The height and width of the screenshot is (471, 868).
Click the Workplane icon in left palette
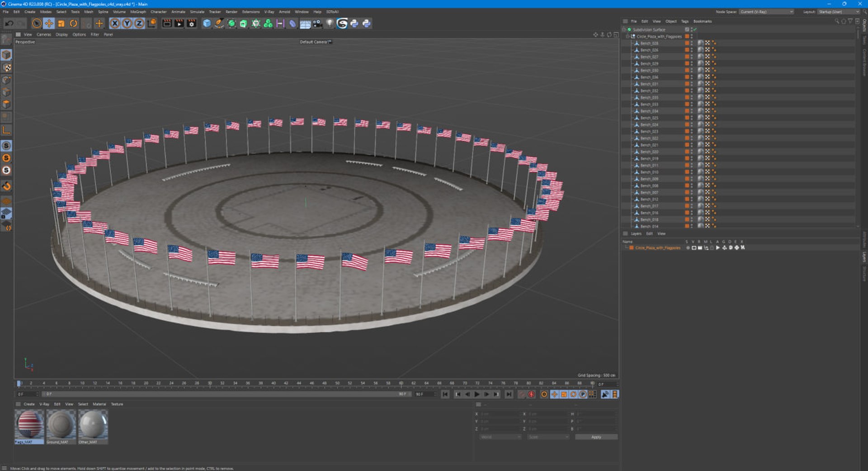point(6,200)
